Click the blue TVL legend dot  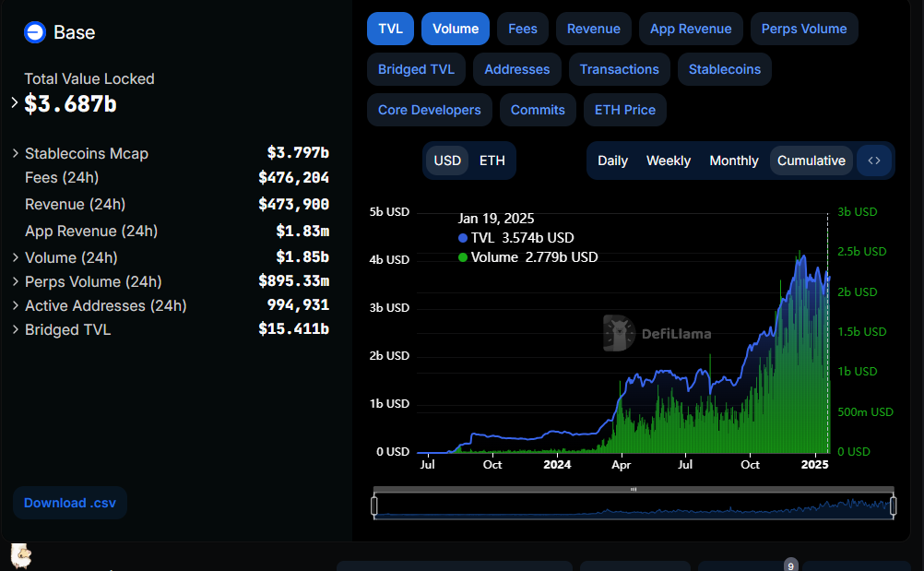click(x=463, y=238)
